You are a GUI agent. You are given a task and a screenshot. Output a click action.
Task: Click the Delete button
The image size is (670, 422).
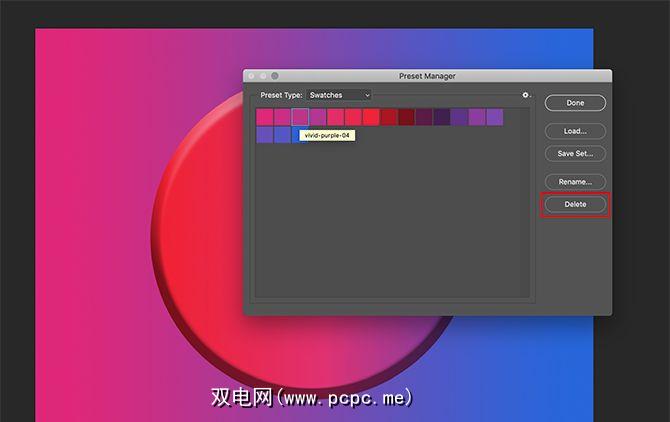[575, 204]
